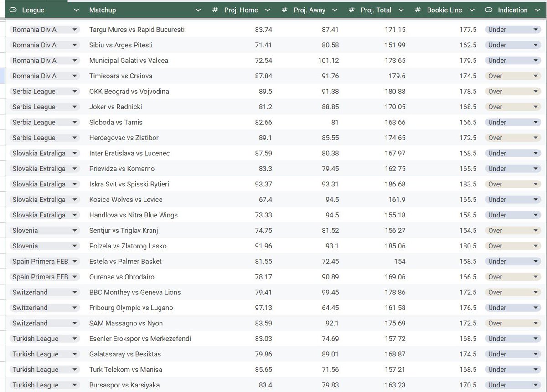Open league dropdown for Inter Bratislava row
The width and height of the screenshot is (547, 392).
click(x=74, y=154)
